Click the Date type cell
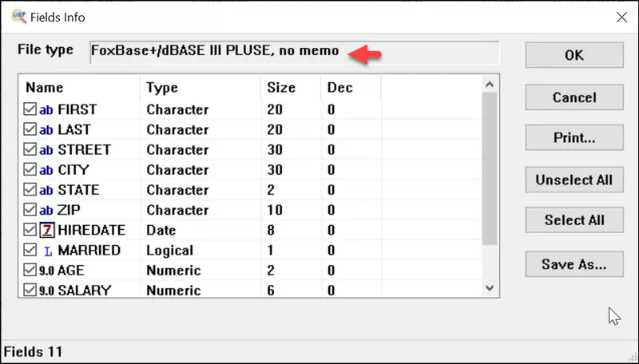The width and height of the screenshot is (639, 364). 161,230
